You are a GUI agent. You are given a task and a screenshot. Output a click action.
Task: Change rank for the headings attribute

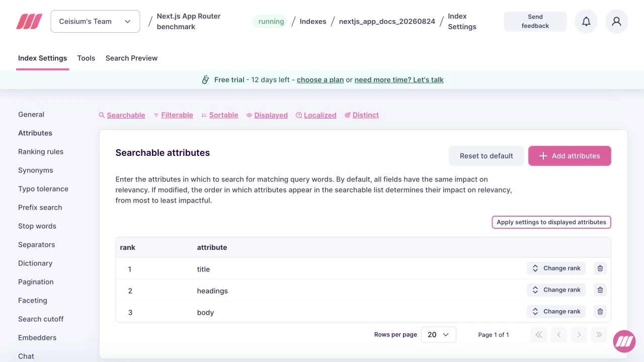click(x=556, y=290)
